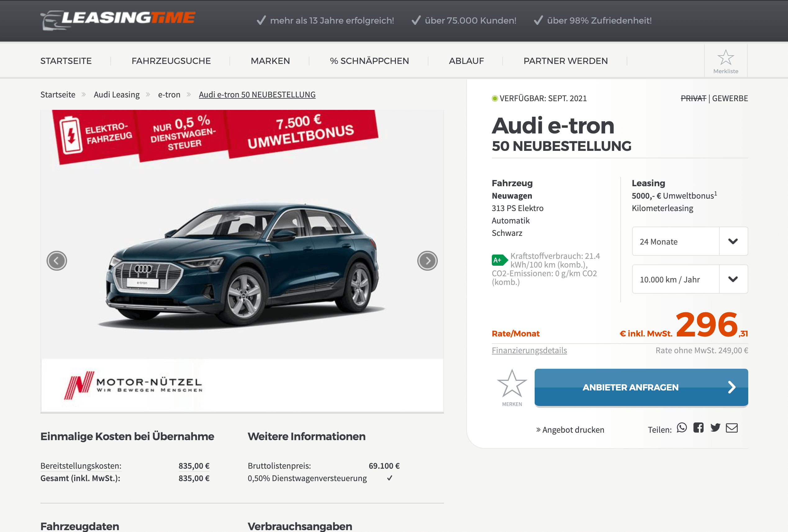788x532 pixels.
Task: Click the 296,31 monthly rate price
Action: [x=712, y=324]
